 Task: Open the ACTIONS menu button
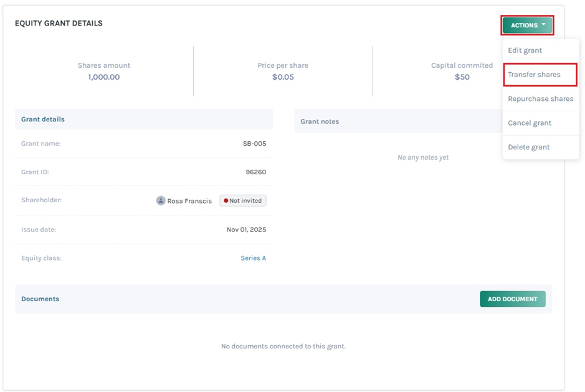527,26
